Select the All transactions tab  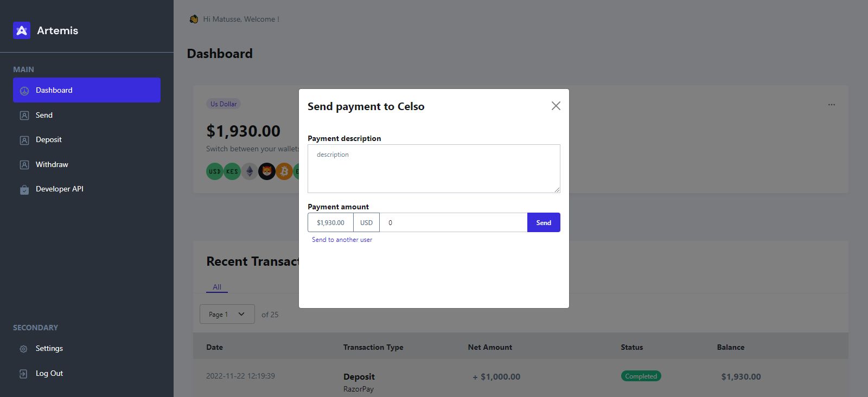(x=217, y=287)
